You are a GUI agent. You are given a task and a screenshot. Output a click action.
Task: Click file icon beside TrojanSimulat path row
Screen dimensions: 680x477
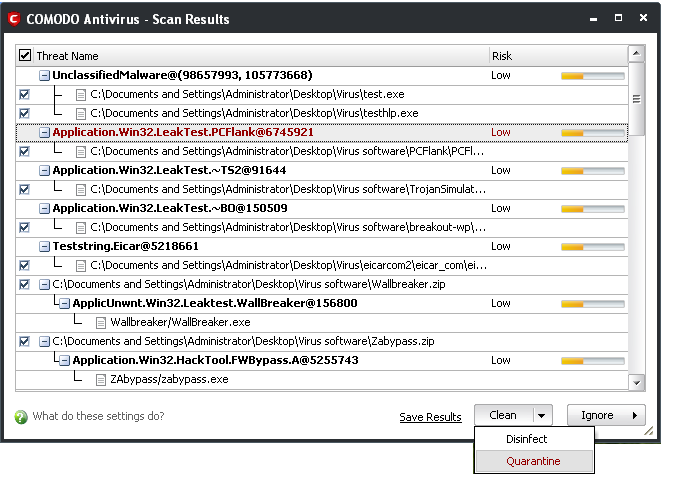[80, 190]
